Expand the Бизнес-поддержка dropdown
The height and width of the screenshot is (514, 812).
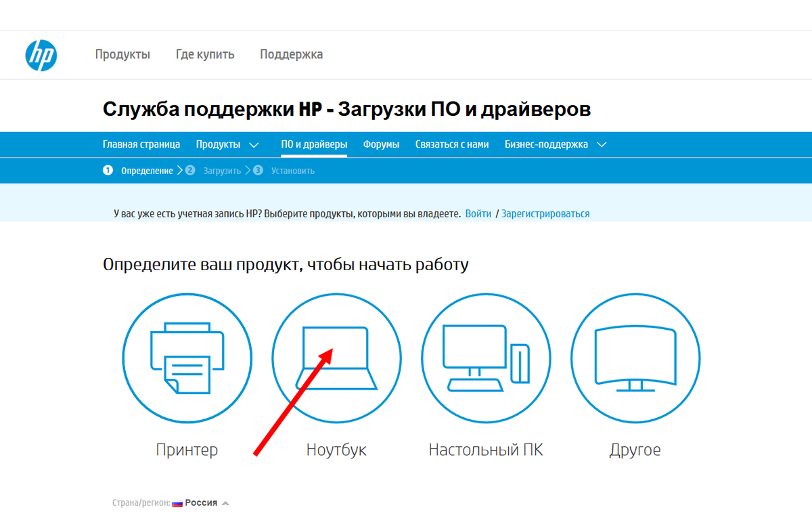tap(556, 144)
